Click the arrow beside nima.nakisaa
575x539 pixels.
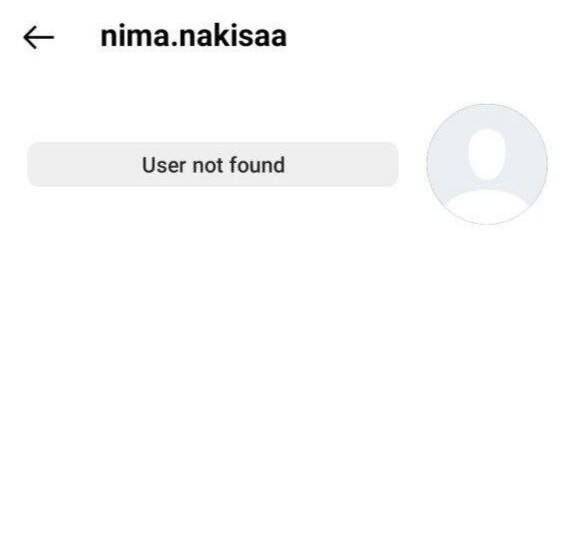coord(39,37)
